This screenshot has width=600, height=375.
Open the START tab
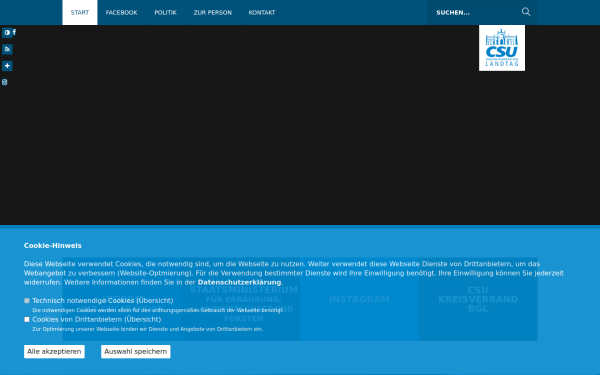tap(80, 13)
